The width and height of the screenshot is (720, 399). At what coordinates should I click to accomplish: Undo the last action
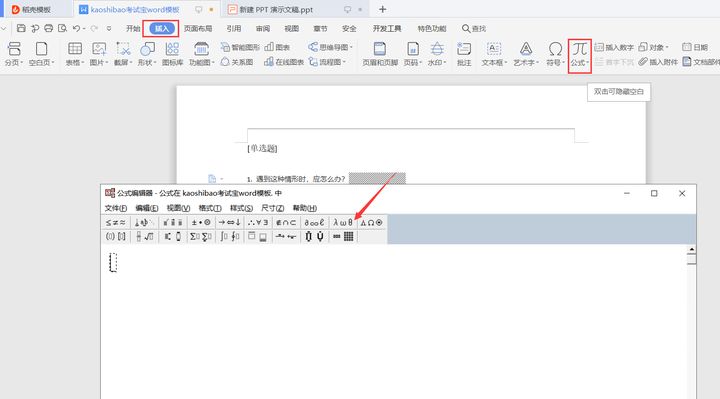pyautogui.click(x=76, y=28)
